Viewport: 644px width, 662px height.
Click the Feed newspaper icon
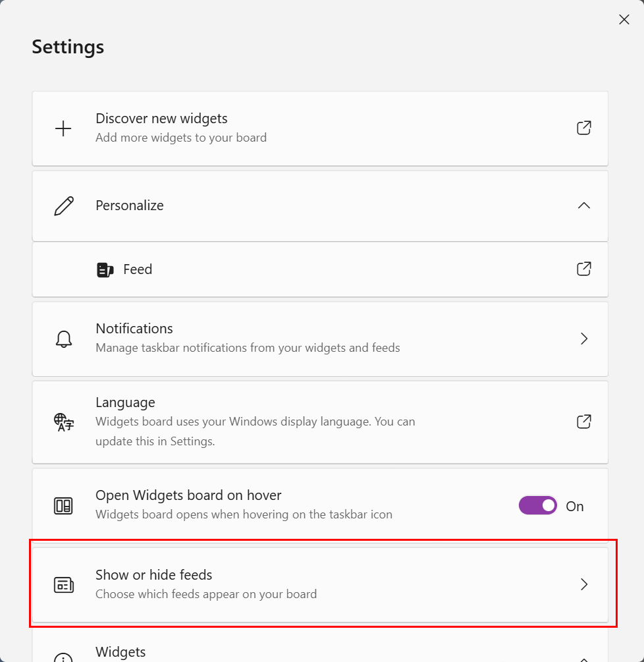(x=105, y=270)
